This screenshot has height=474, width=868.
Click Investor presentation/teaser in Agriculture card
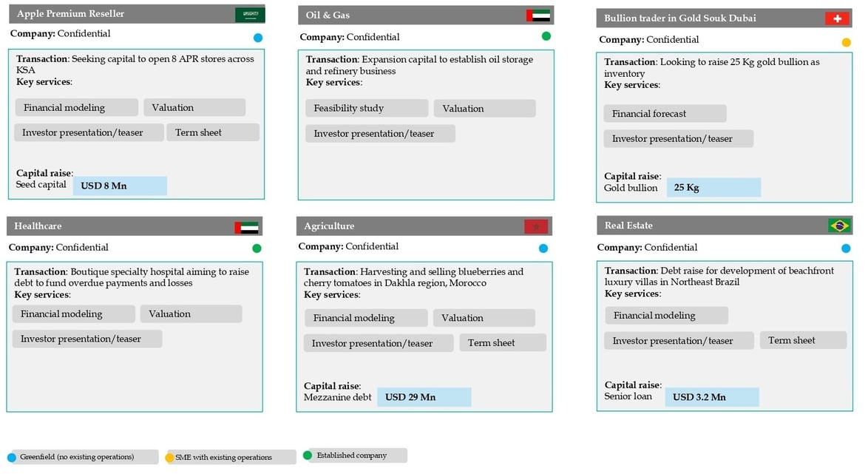click(x=379, y=343)
